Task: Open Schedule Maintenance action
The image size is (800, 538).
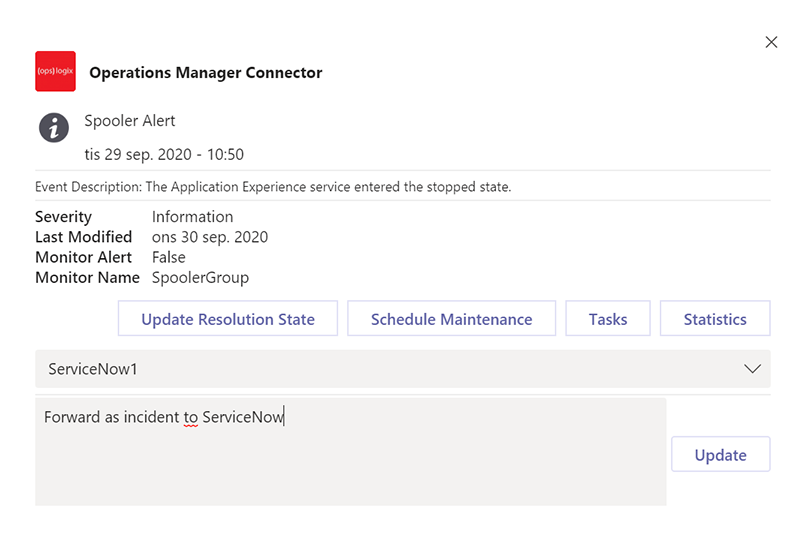Action: (x=451, y=319)
